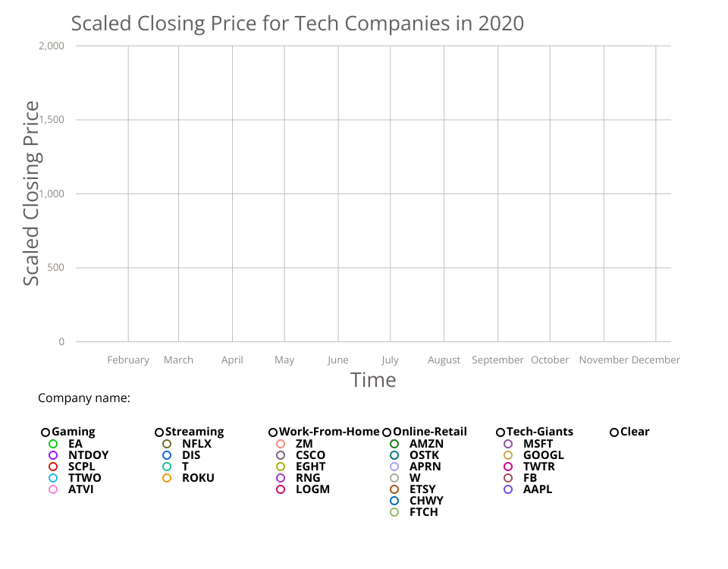Toggle the AAPL circle marker
Image resolution: width=728 pixels, height=569 pixels.
pyautogui.click(x=508, y=489)
